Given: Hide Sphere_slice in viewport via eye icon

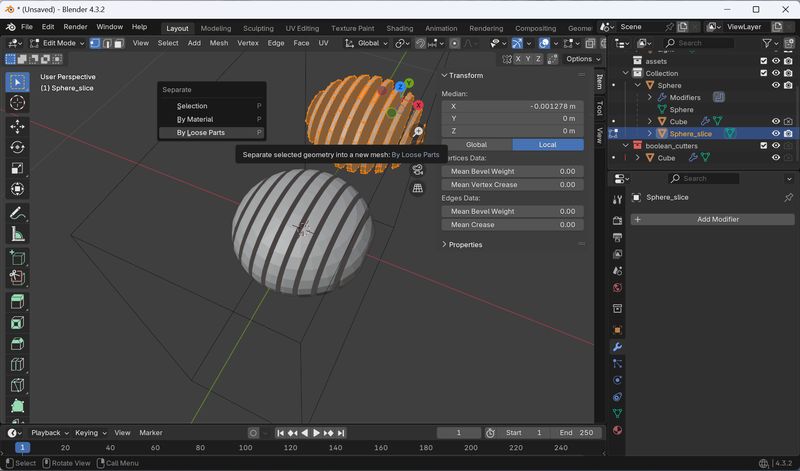Looking at the screenshot, I should (776, 134).
